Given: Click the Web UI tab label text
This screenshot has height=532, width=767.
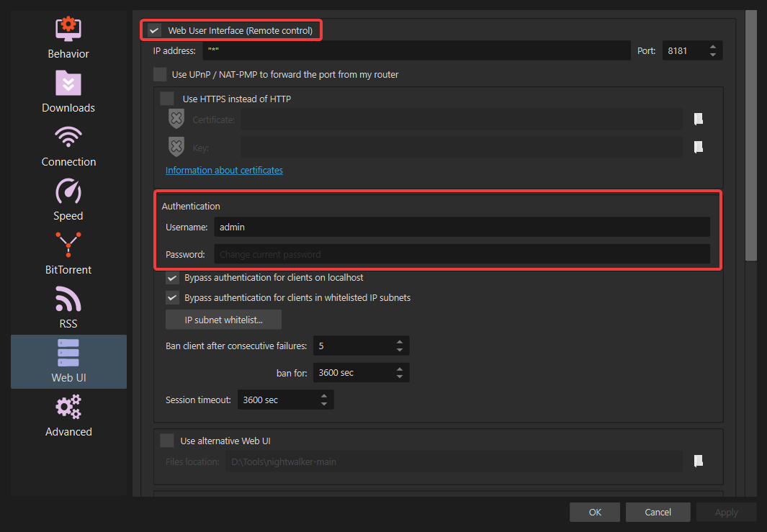Looking at the screenshot, I should tap(68, 377).
